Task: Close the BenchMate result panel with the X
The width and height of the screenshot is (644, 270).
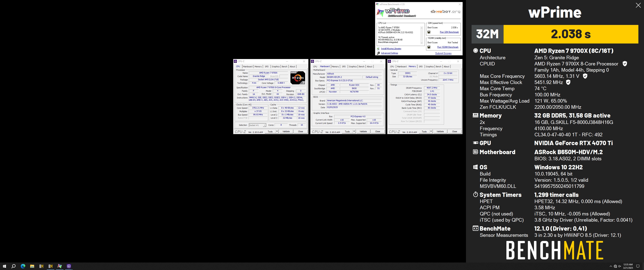Action: (638, 5)
